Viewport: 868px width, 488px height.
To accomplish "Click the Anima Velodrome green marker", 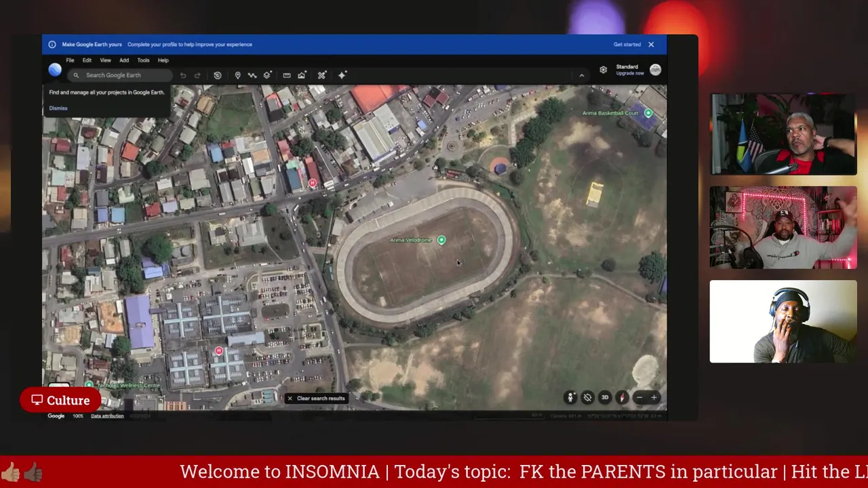I will coord(441,240).
